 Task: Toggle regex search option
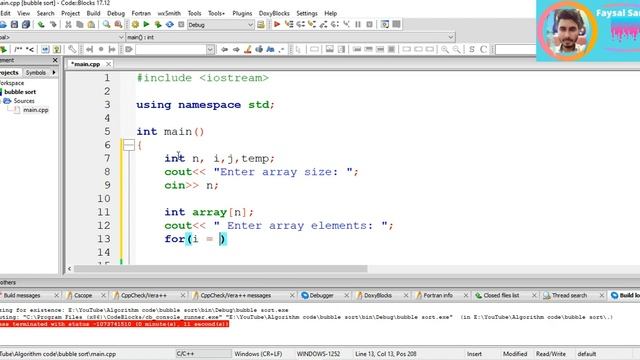[x=282, y=49]
